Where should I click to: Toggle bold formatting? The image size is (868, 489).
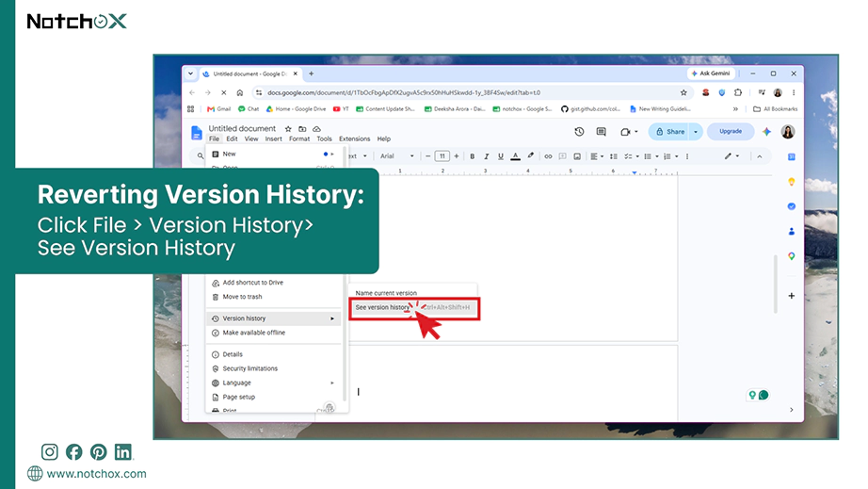[473, 156]
